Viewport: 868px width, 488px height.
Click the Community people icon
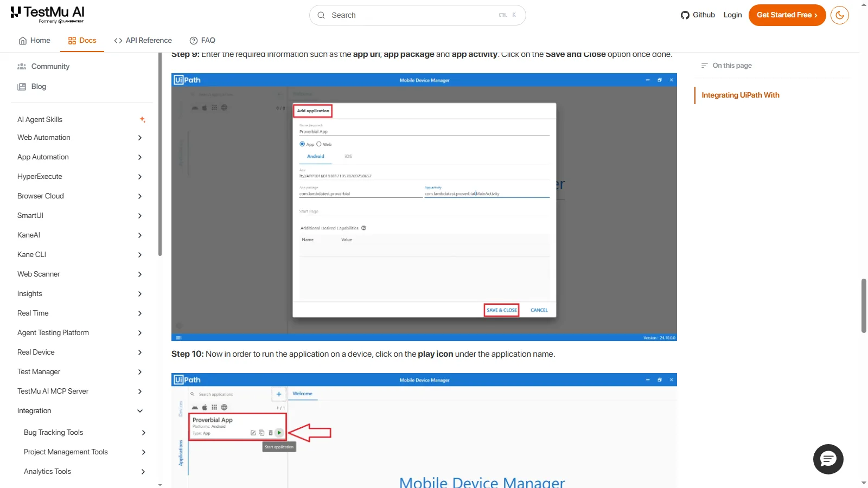click(x=22, y=67)
